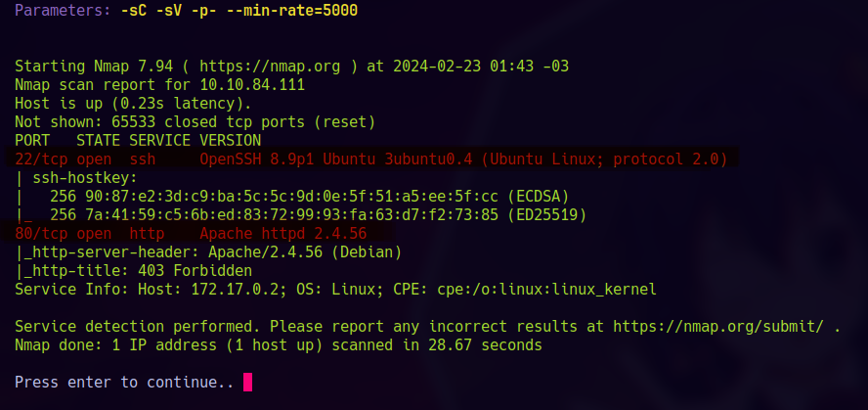Click the pink terminal cursor block

(x=247, y=383)
